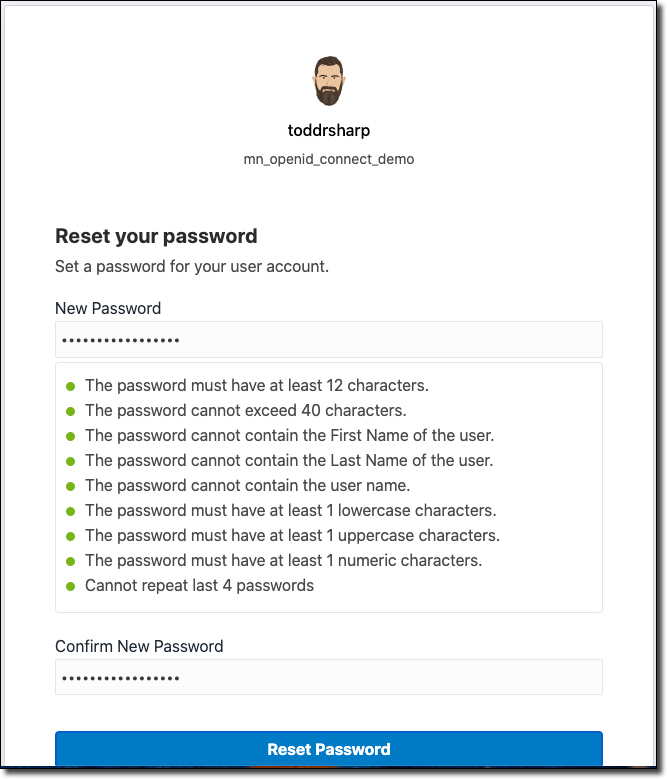Screen dimensions: 667x779
Task: Click the toddrsharp username text
Action: click(x=328, y=131)
